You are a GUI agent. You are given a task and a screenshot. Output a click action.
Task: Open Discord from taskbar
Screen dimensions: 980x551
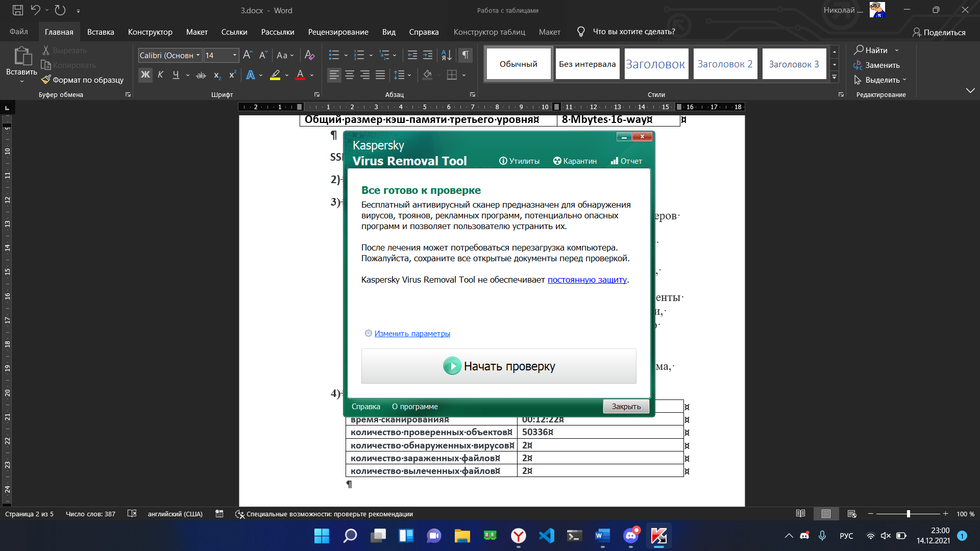pos(630,536)
